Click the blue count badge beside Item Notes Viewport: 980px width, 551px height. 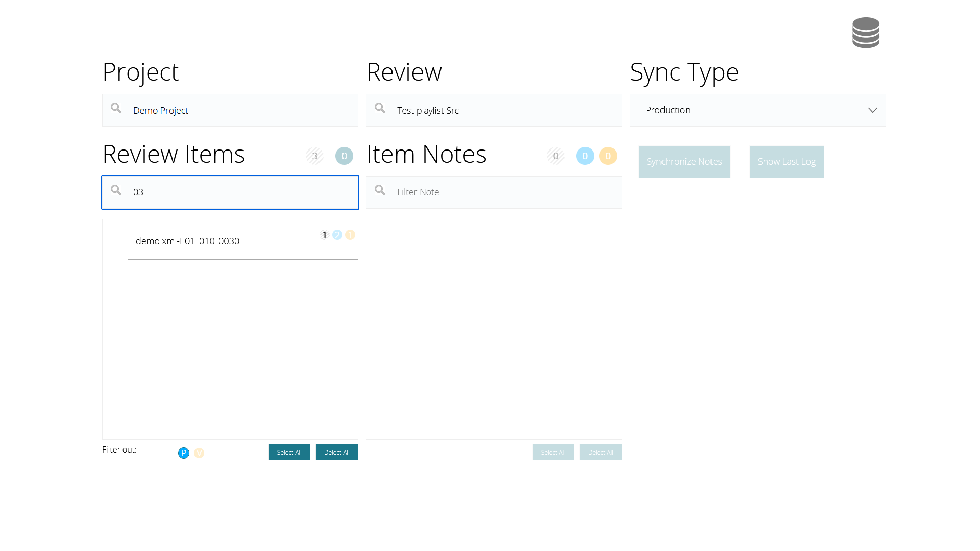tap(585, 156)
